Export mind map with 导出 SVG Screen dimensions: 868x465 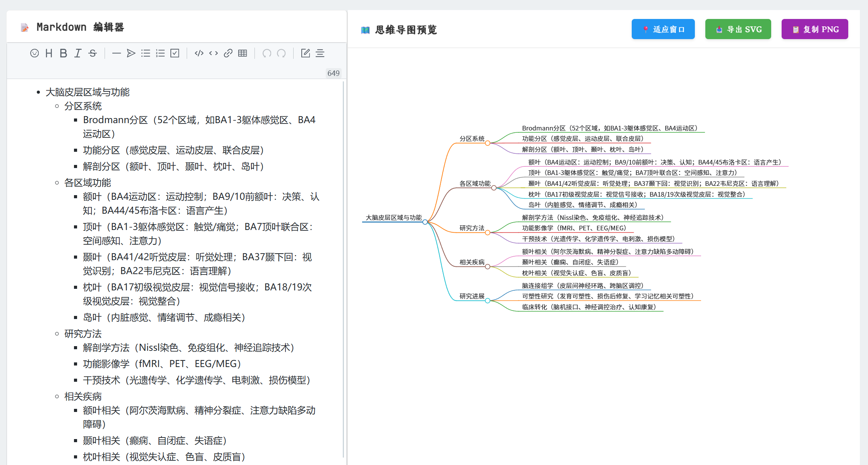738,29
